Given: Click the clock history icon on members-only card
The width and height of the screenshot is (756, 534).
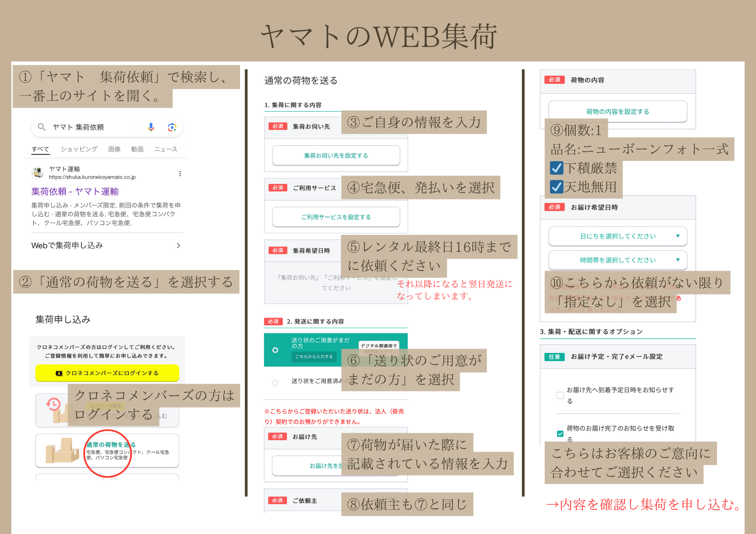Looking at the screenshot, I should click(x=53, y=404).
